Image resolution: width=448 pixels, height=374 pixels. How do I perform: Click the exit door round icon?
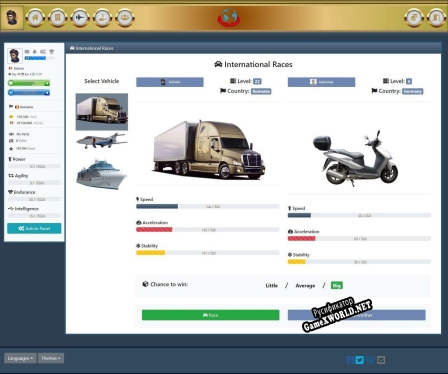436,17
